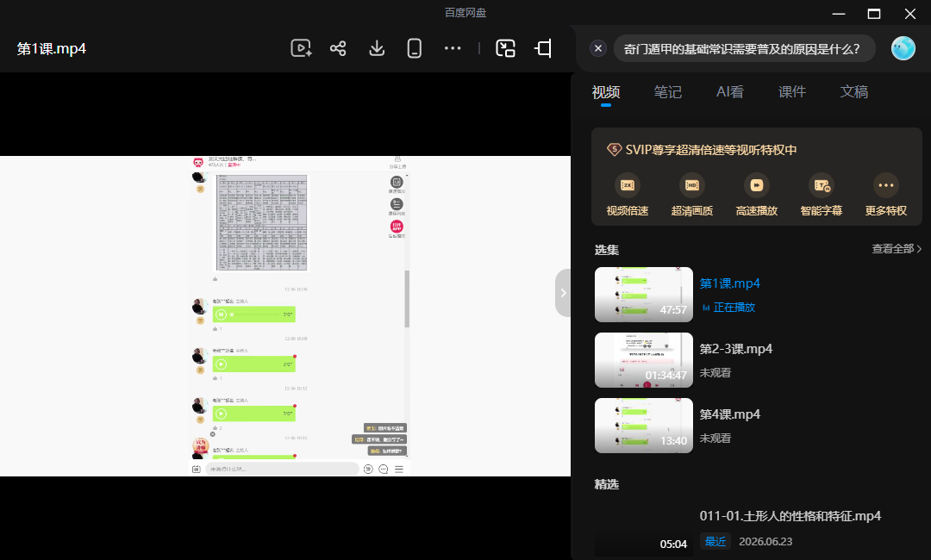931x560 pixels.
Task: Click the red 打开APP icon in video
Action: (x=397, y=227)
